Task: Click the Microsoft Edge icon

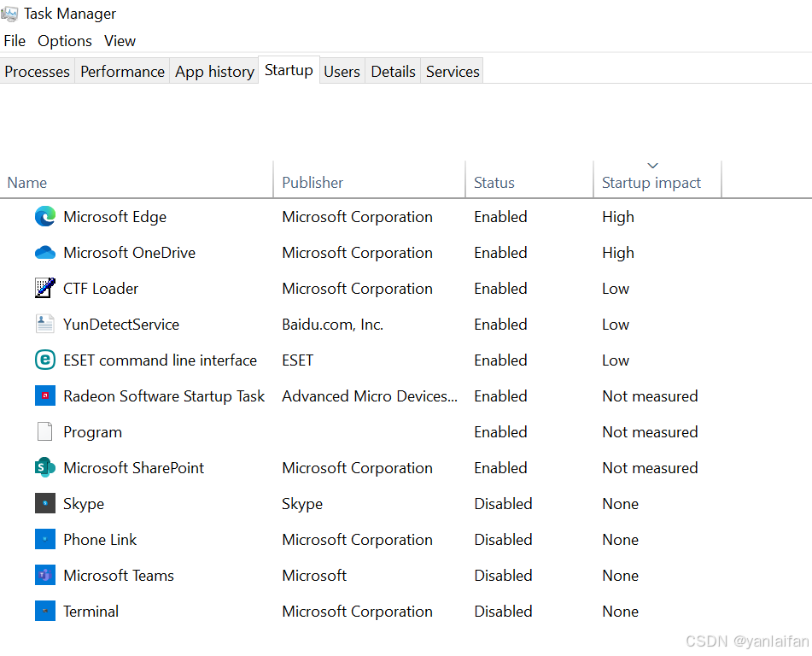Action: 45,217
